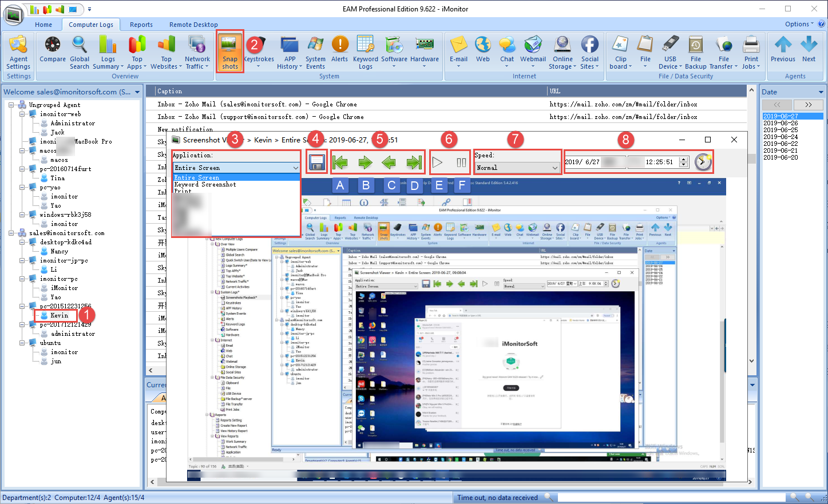This screenshot has height=504, width=828.
Task: Collapse the Ungrouped Agent tree node
Action: [x=11, y=105]
